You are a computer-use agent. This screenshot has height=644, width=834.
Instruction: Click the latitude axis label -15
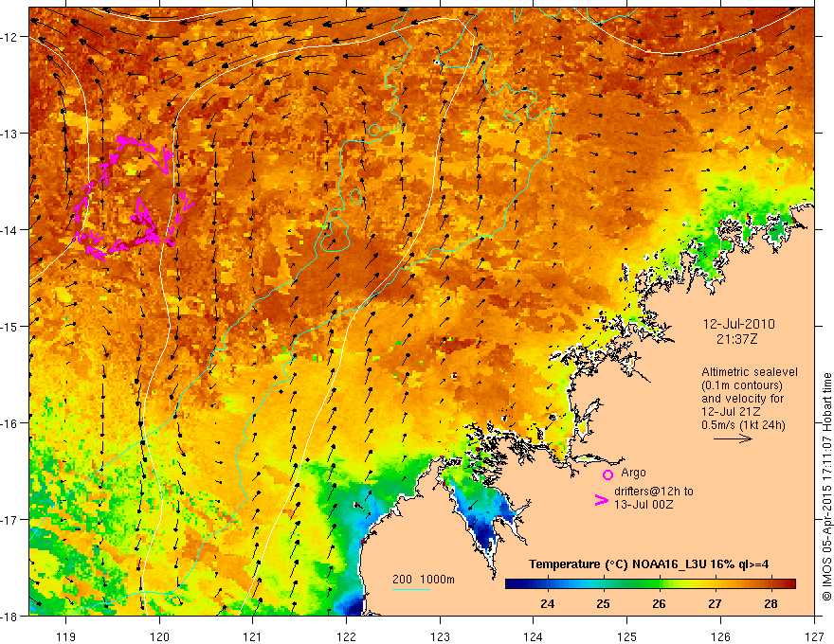coord(10,326)
